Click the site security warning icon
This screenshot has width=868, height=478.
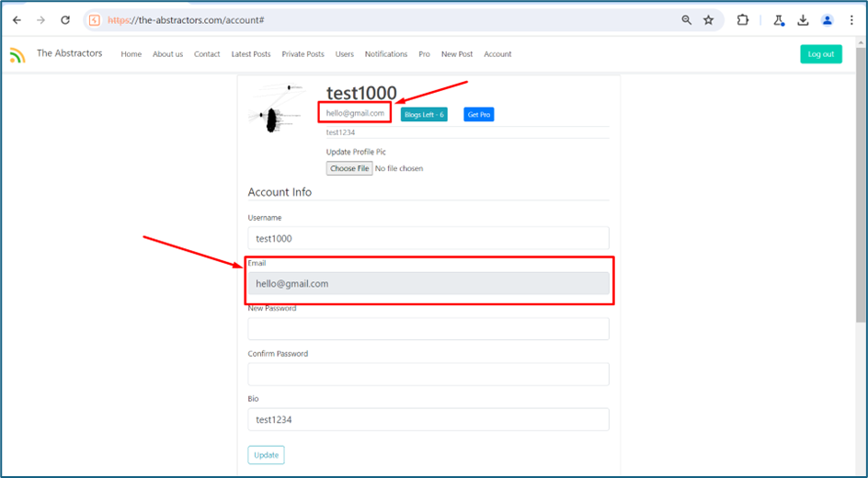click(95, 20)
